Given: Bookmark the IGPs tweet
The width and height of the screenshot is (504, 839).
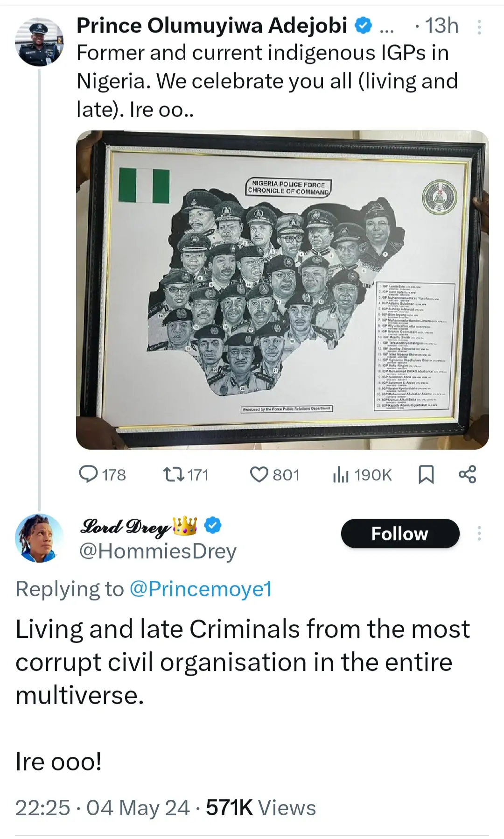Looking at the screenshot, I should pyautogui.click(x=426, y=474).
